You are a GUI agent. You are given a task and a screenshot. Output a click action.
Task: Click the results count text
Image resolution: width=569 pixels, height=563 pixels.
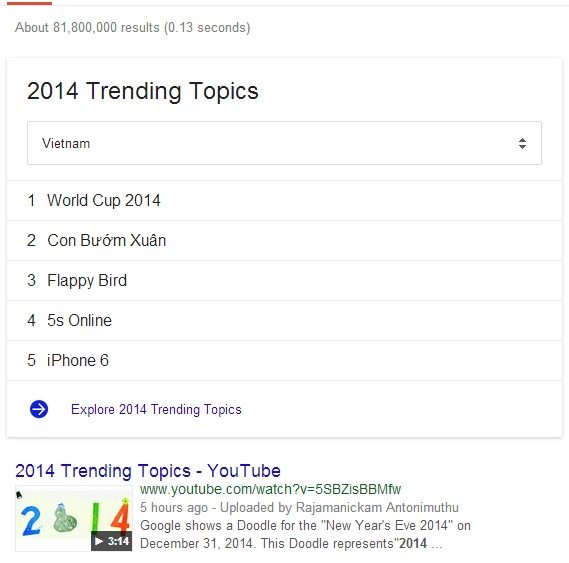pyautogui.click(x=132, y=28)
